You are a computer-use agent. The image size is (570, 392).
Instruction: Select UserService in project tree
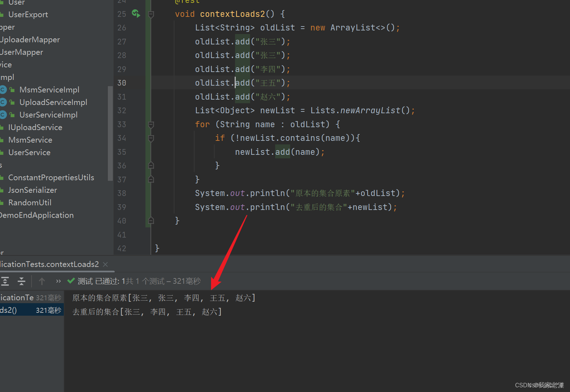point(29,152)
